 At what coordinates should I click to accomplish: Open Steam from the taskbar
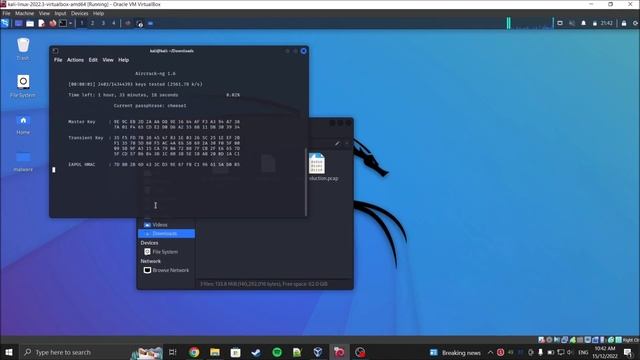256,352
